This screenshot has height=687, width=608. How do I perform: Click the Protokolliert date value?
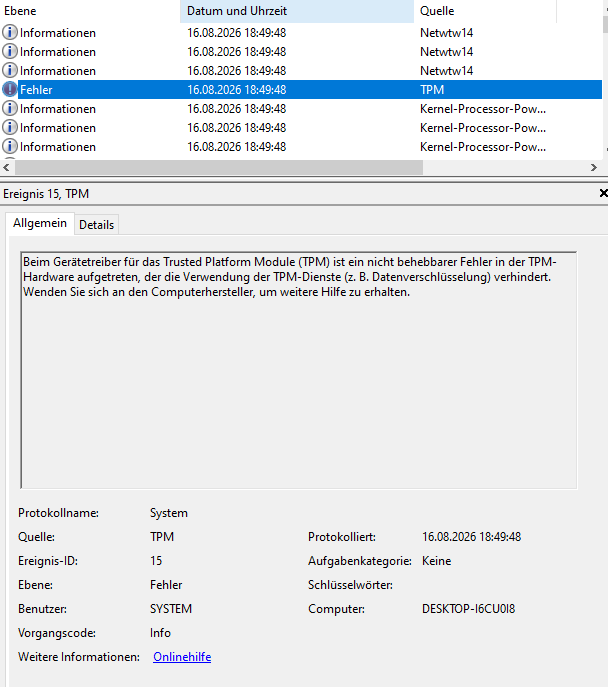471,537
